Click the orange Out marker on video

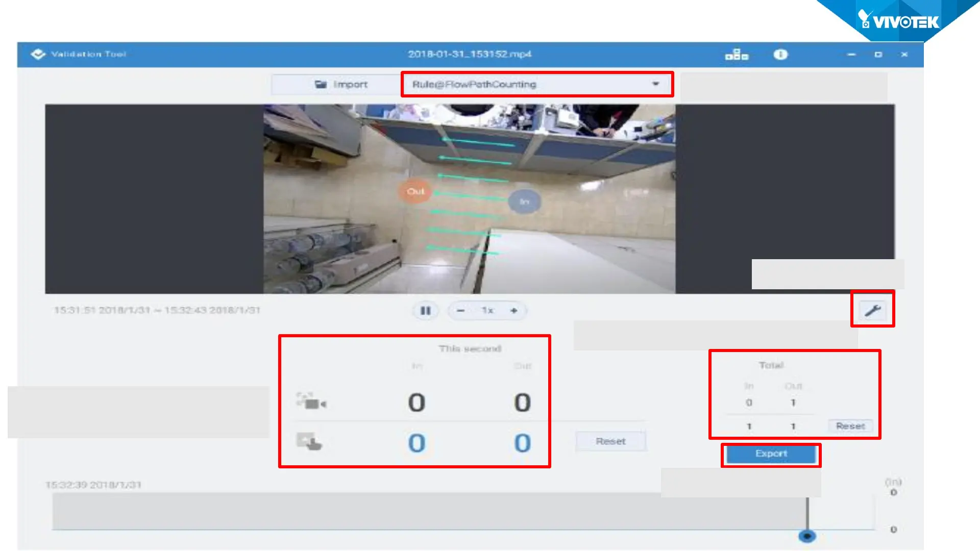415,192
